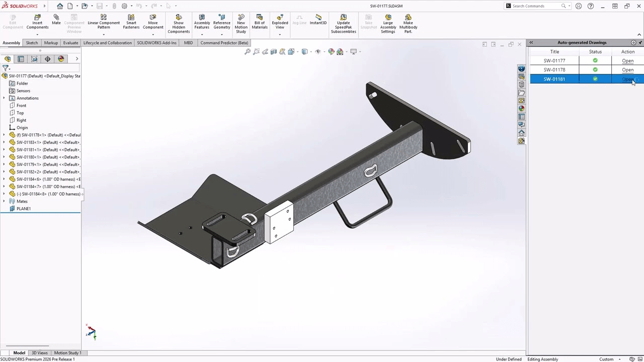This screenshot has width=644, height=362.
Task: Click Open for drawing SW-01178
Action: click(x=627, y=69)
